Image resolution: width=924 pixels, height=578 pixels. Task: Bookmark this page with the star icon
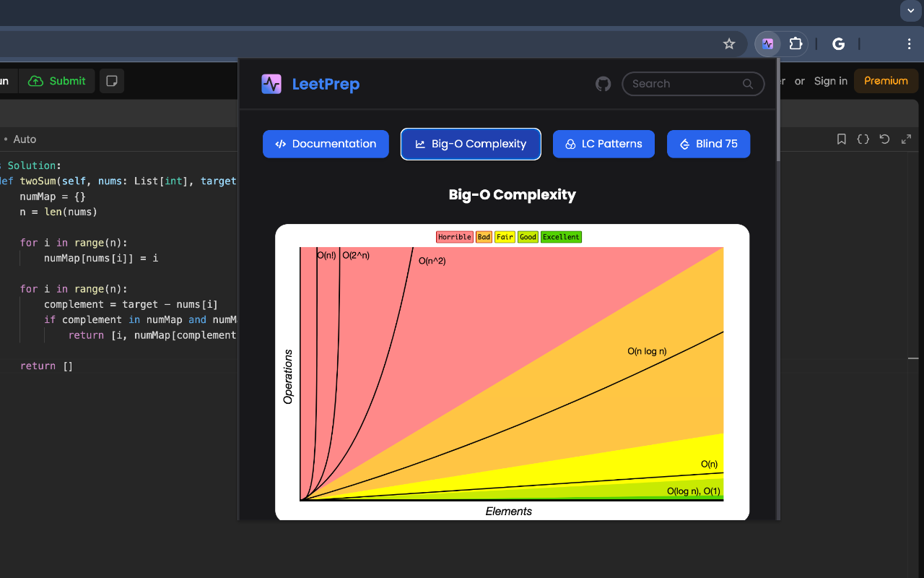[729, 44]
